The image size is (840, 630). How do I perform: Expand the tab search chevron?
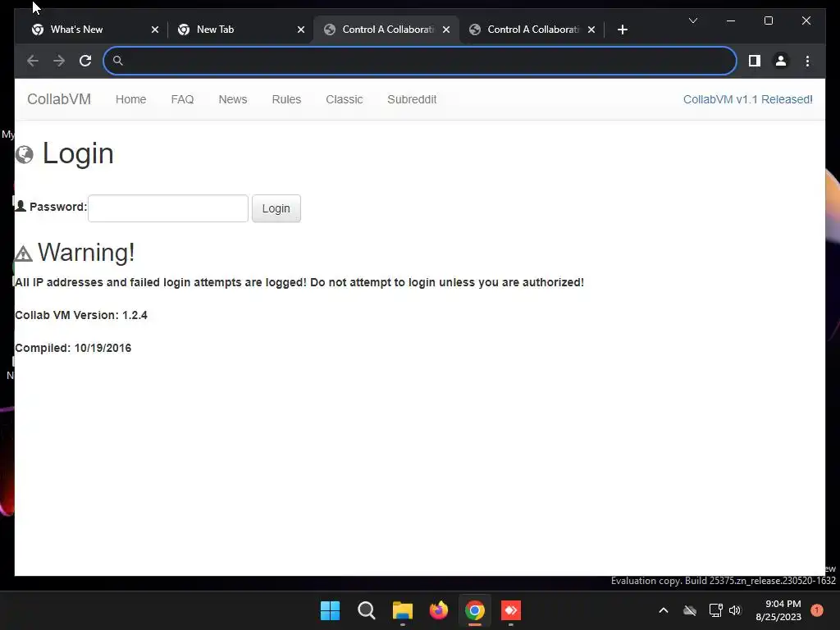692,21
